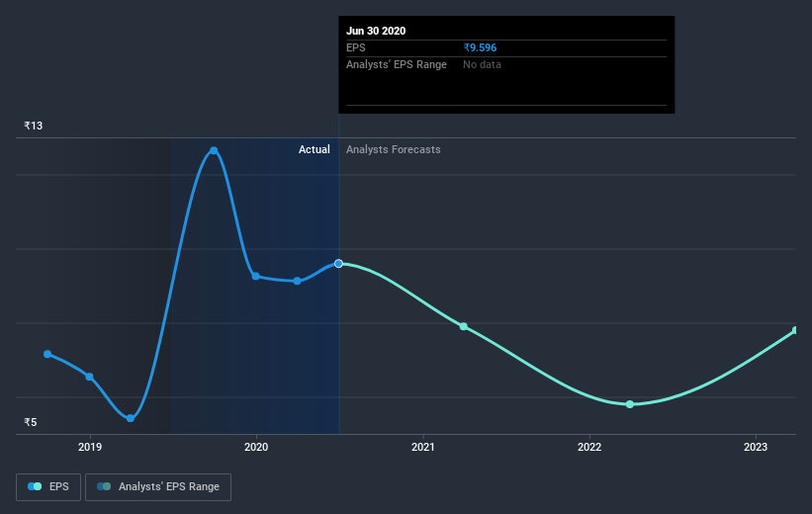812x514 pixels.
Task: Click the forecast point in early 2021
Action: (464, 326)
